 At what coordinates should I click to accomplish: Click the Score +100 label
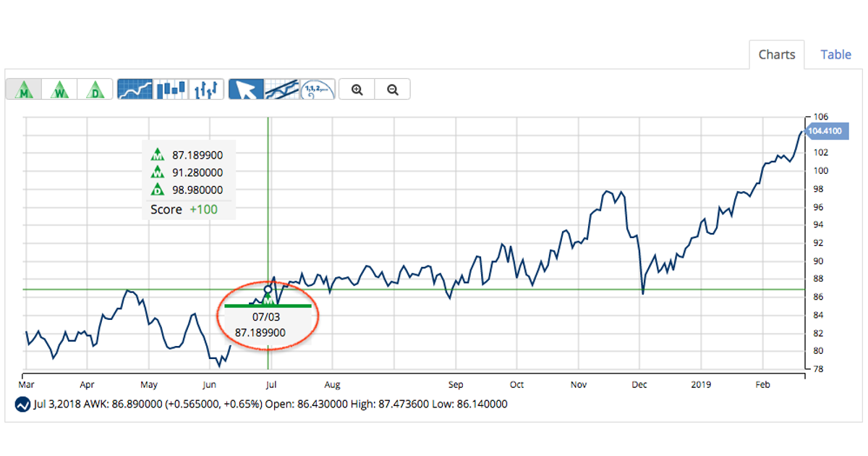coord(184,209)
